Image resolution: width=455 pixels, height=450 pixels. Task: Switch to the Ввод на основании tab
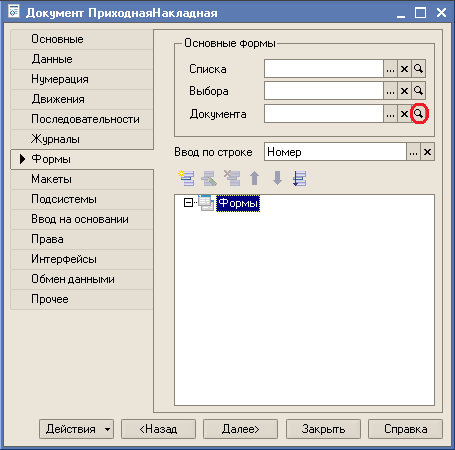[x=82, y=219]
